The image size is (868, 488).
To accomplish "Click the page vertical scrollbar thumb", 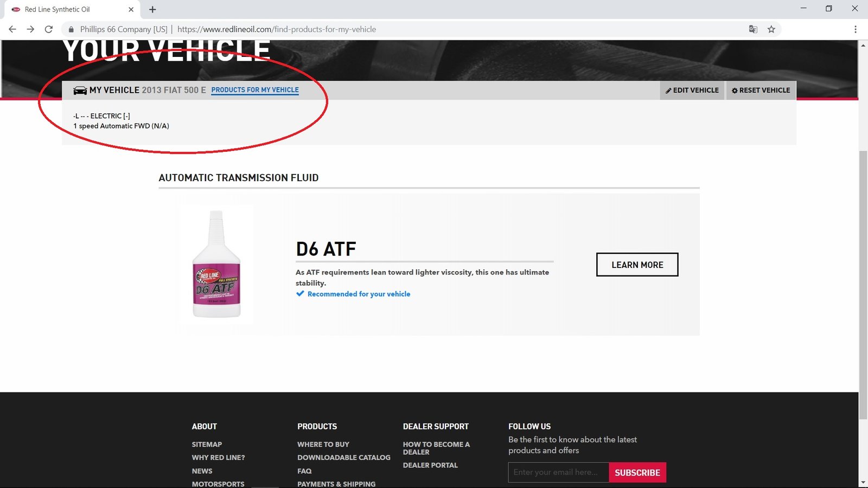I will click(863, 285).
